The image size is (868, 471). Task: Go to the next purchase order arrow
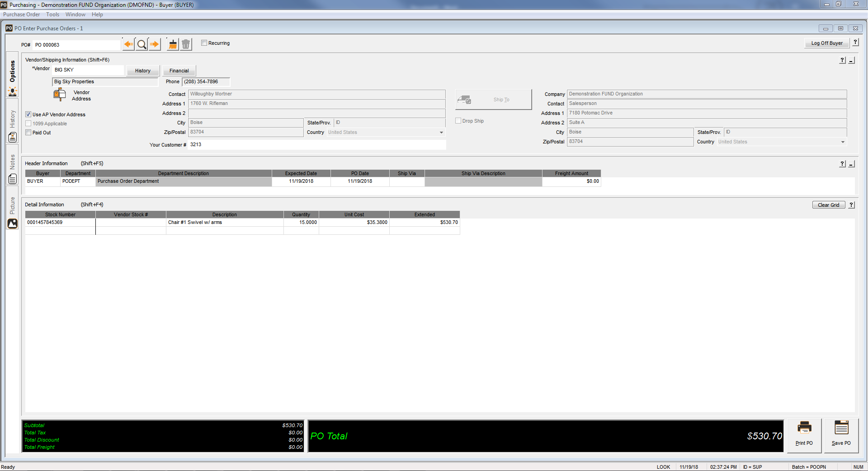tap(155, 44)
